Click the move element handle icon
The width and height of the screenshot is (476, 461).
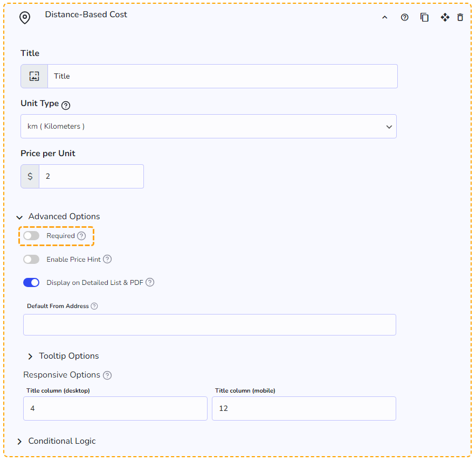pyautogui.click(x=445, y=17)
